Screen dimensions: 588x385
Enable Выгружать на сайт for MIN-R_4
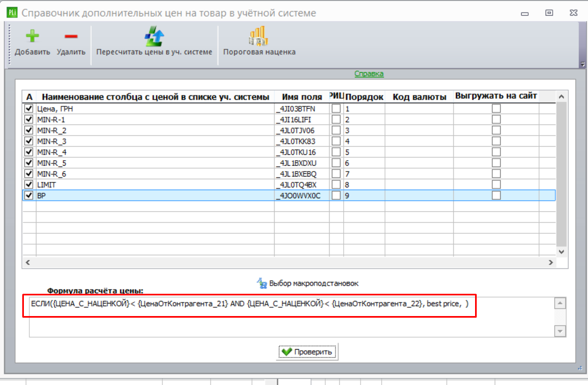496,152
